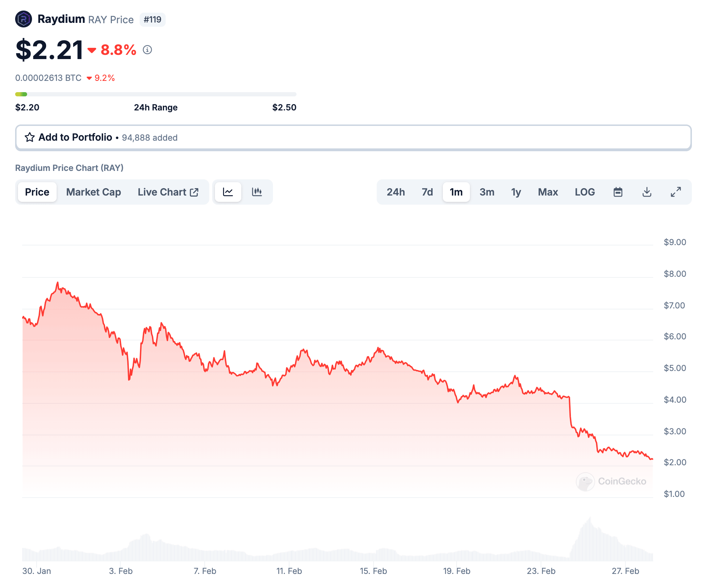
Task: Click the volume spike near 25 Feb
Action: [590, 538]
